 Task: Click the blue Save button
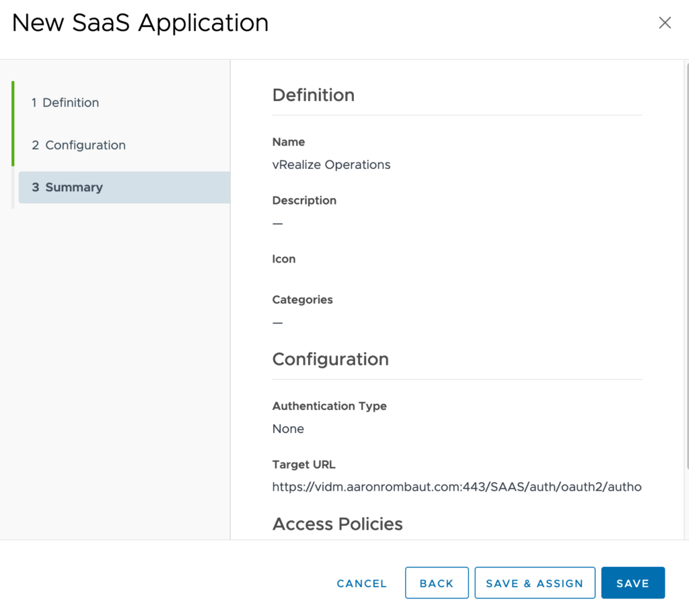(x=632, y=583)
